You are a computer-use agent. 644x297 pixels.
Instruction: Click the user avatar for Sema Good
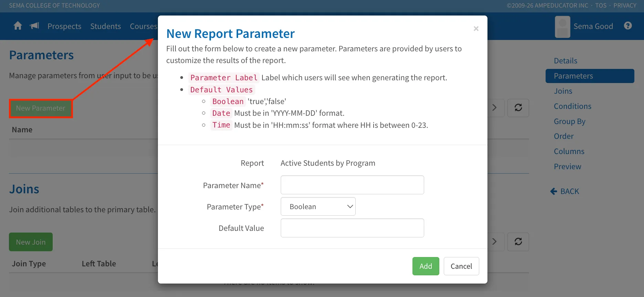coord(562,27)
